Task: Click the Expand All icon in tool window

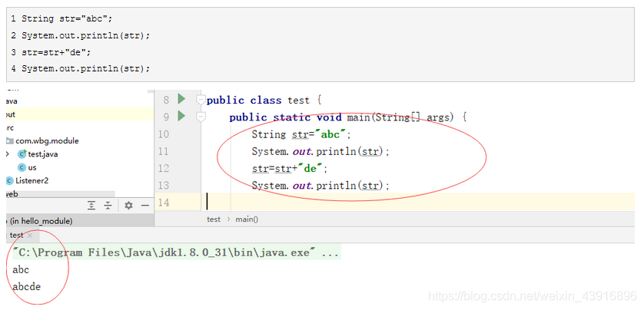Action: [x=91, y=206]
